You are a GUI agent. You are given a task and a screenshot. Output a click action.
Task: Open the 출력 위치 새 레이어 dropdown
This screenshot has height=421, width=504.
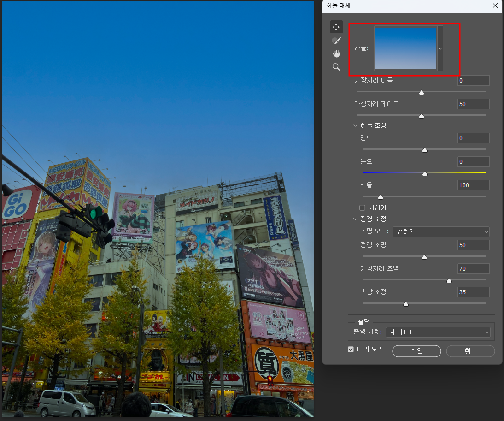coord(438,332)
